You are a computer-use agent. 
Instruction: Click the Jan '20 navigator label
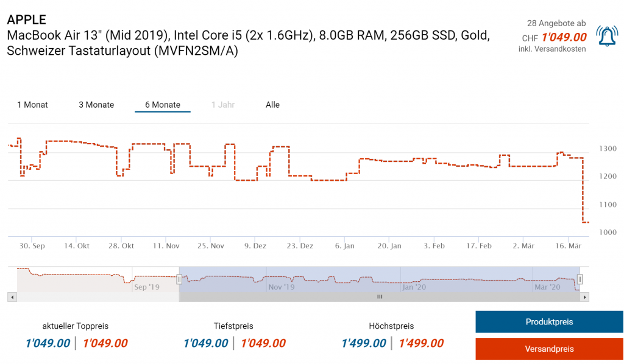pyautogui.click(x=414, y=287)
